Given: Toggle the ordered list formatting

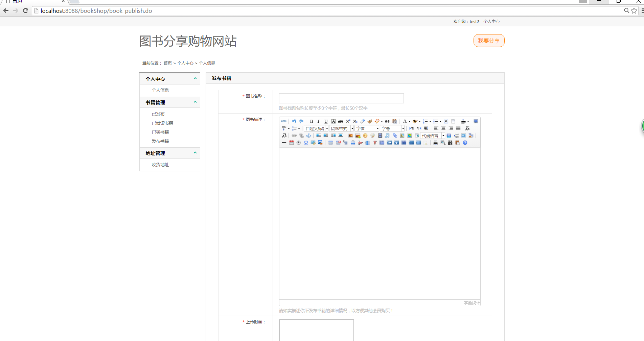Looking at the screenshot, I should 425,121.
